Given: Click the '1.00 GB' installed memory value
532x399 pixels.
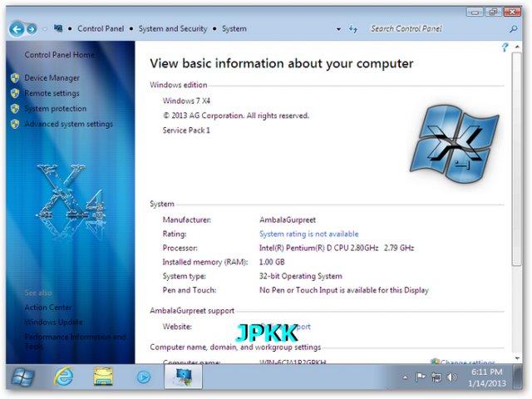Looking at the screenshot, I should pos(272,262).
